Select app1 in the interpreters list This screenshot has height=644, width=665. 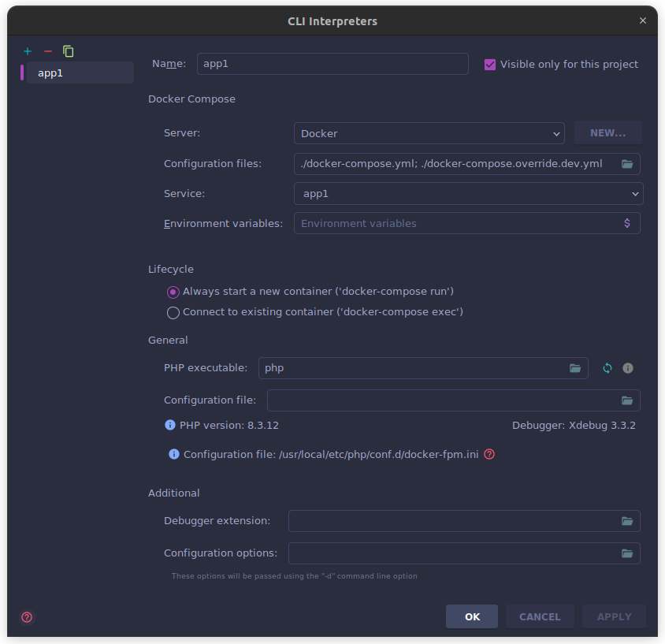tap(80, 73)
